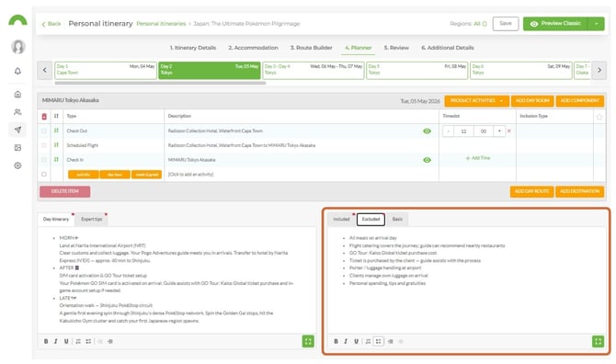The image size is (616, 364).
Task: Click Add Day Room button
Action: (532, 101)
